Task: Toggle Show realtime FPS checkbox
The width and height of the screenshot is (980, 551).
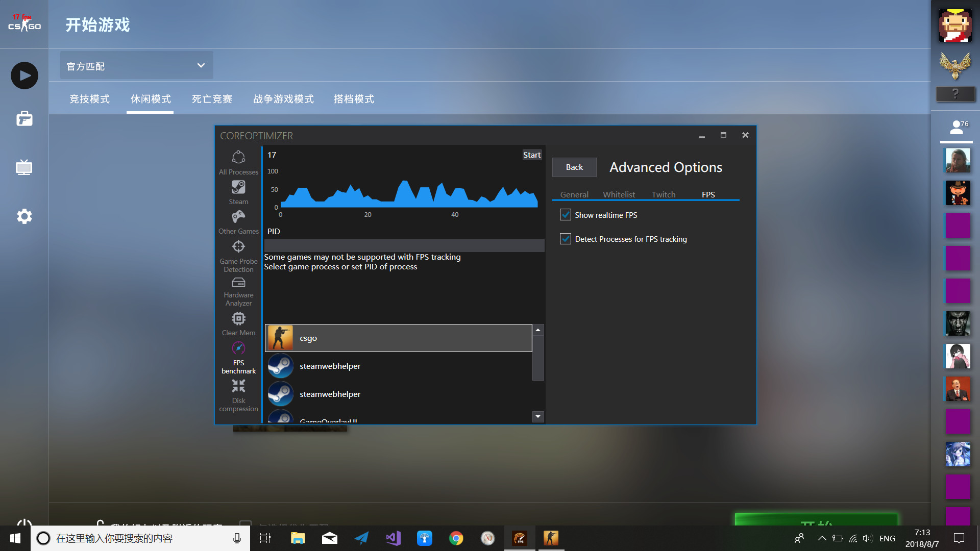Action: pyautogui.click(x=566, y=215)
